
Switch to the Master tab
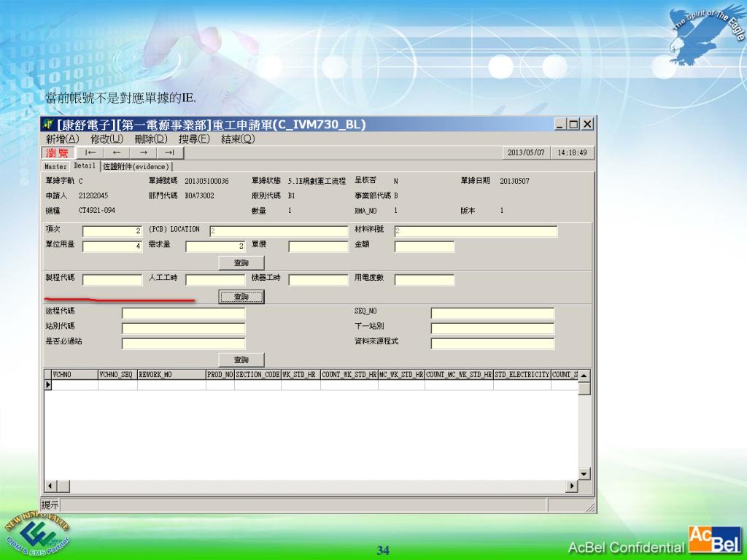(55, 167)
